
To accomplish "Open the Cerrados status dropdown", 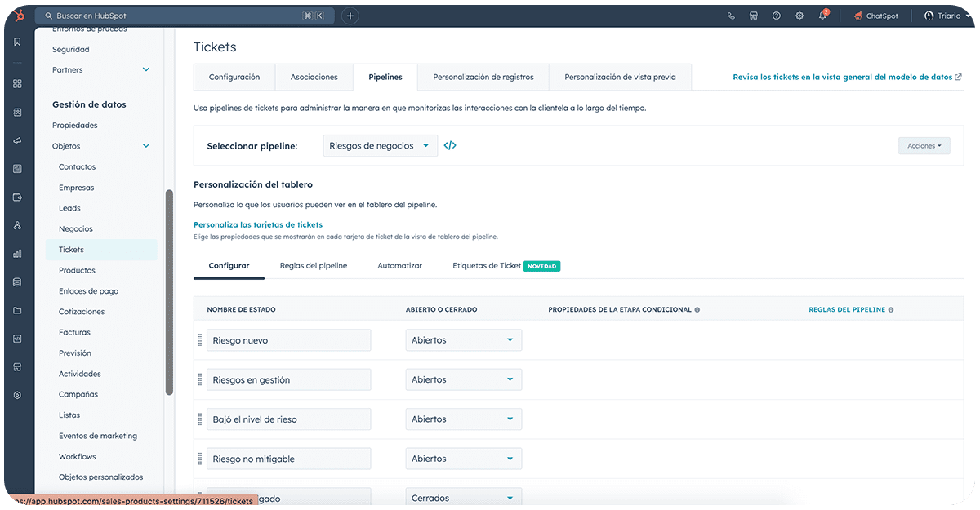I will [463, 496].
